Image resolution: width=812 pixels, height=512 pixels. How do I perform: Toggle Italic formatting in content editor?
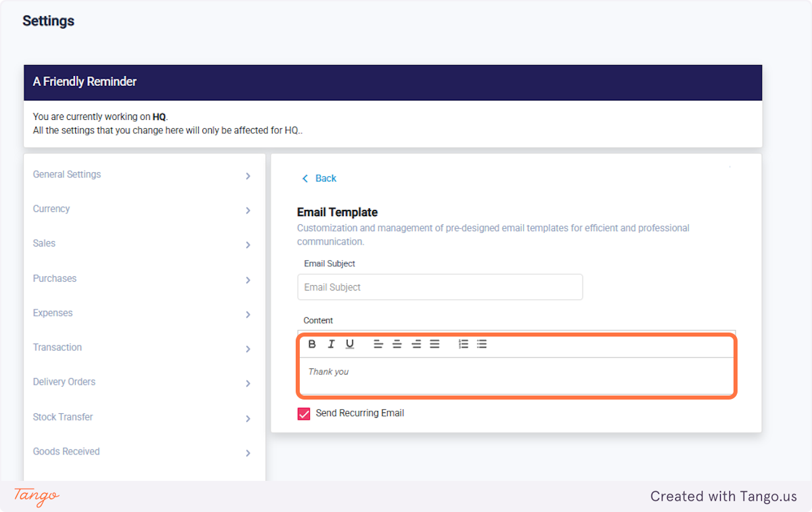(331, 344)
